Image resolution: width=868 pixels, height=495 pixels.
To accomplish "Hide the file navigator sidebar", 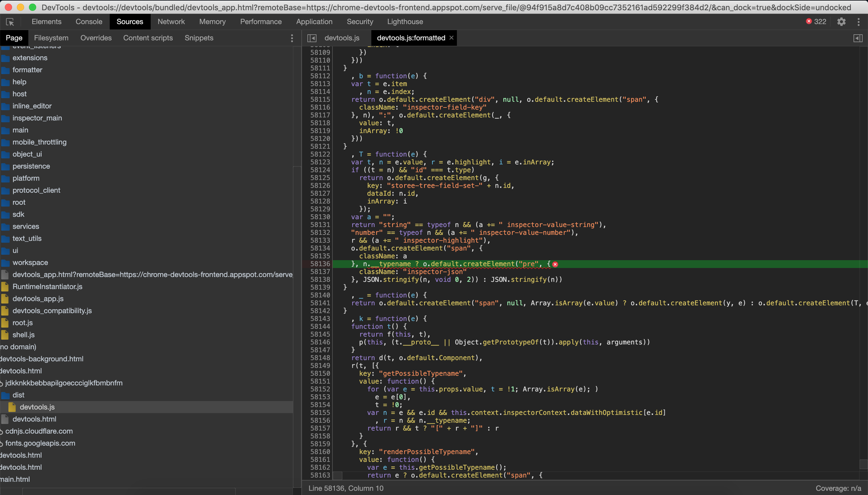I will (312, 38).
